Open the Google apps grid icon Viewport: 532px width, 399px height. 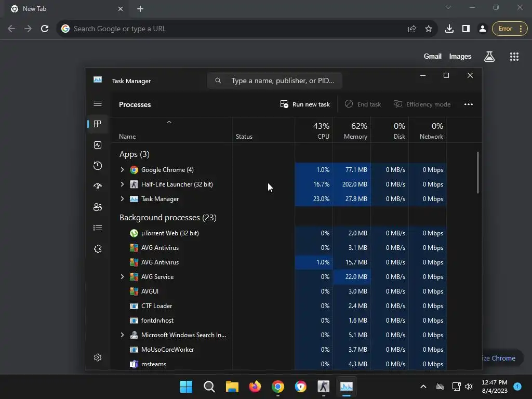click(514, 57)
